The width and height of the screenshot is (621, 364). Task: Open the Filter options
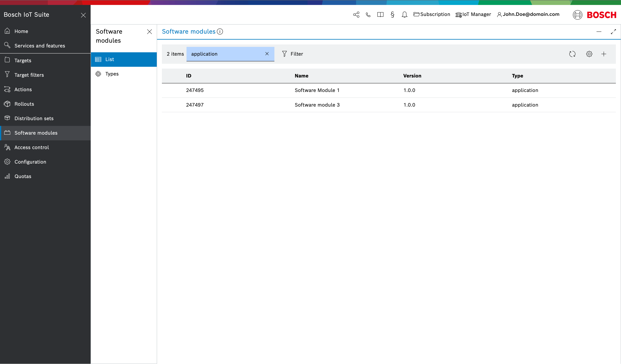293,54
